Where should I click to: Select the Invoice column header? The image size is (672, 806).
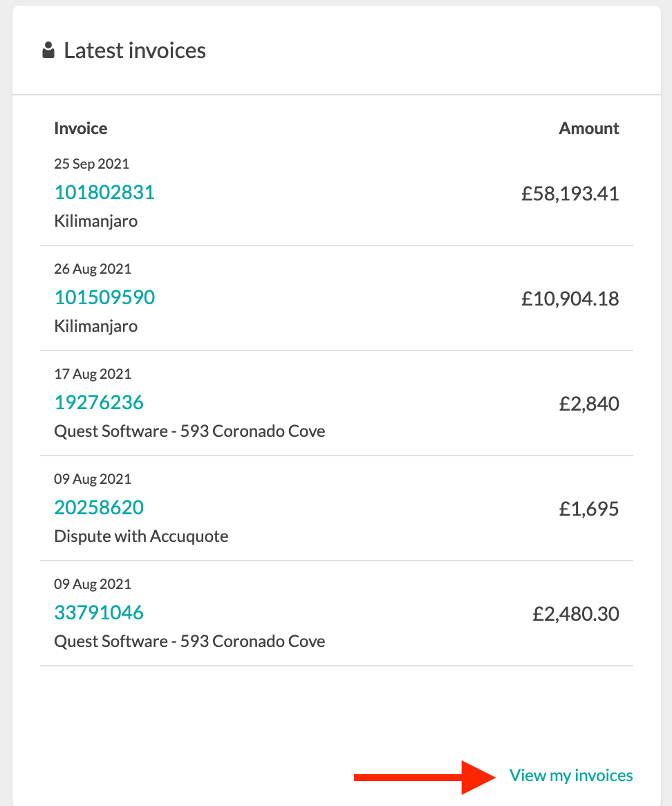click(x=81, y=129)
